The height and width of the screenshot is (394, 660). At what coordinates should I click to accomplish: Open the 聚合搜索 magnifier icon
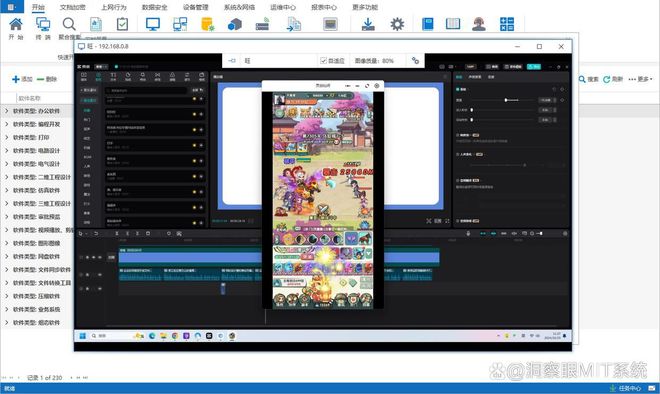coord(69,24)
